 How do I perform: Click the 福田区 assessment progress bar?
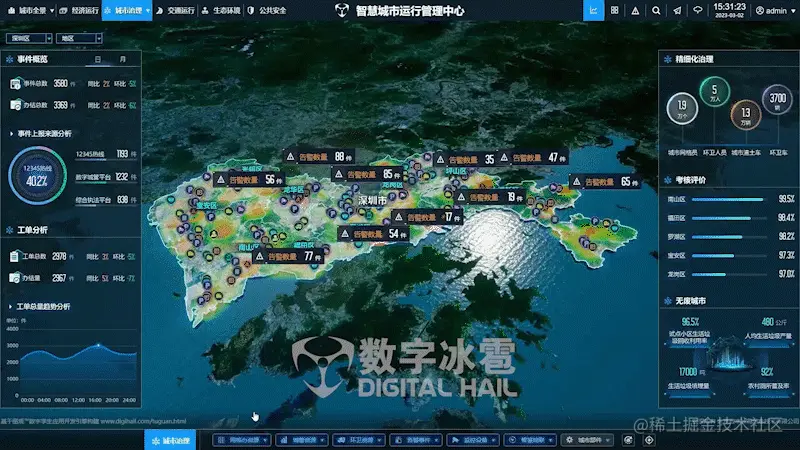click(730, 218)
